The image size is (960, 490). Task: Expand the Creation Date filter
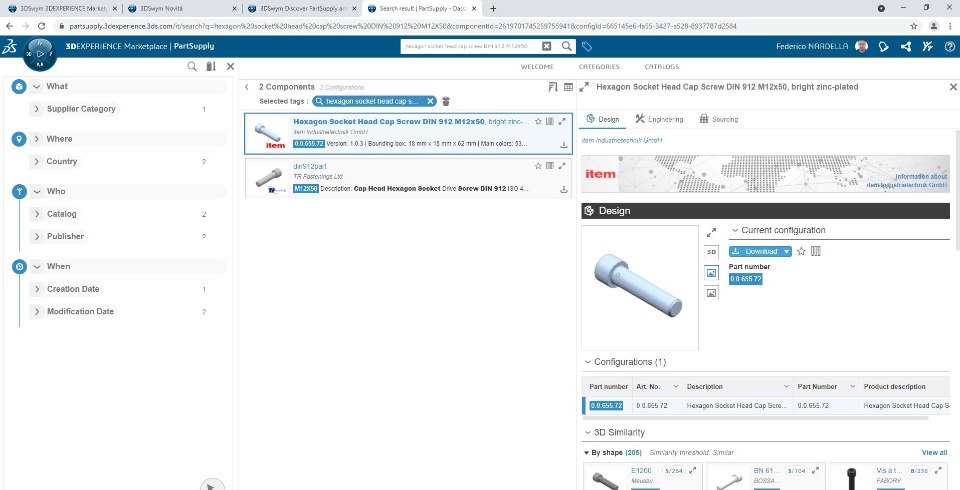(x=36, y=289)
